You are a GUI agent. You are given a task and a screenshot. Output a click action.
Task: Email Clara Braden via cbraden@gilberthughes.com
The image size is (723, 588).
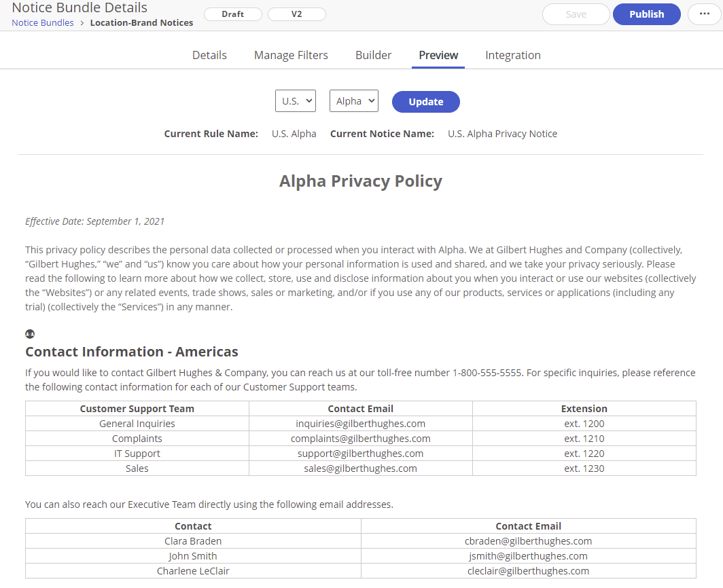click(528, 540)
